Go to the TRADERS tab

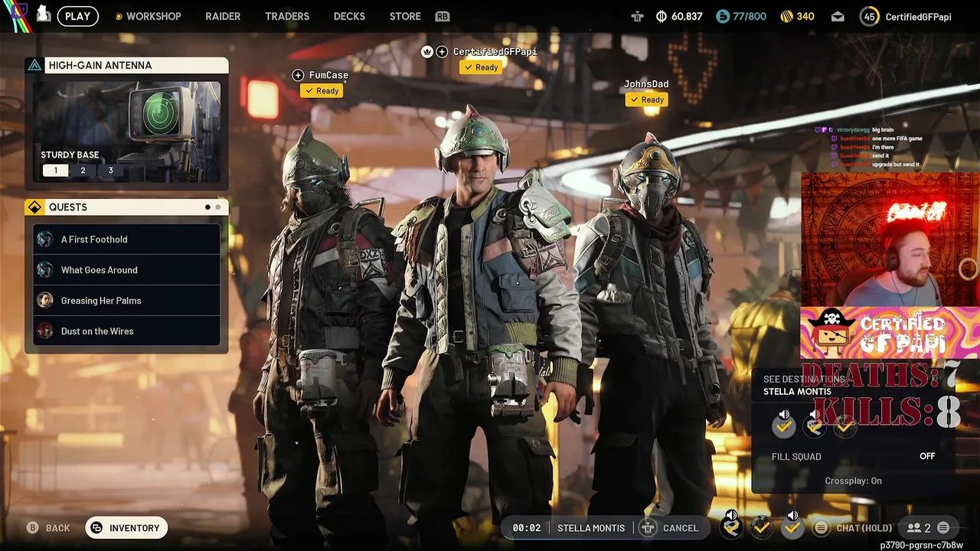pos(287,16)
